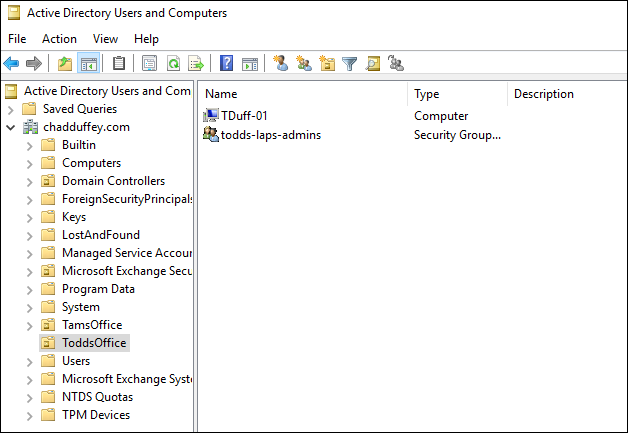Image resolution: width=628 pixels, height=433 pixels.
Task: Click Add to group toolbar icon
Action: click(396, 63)
